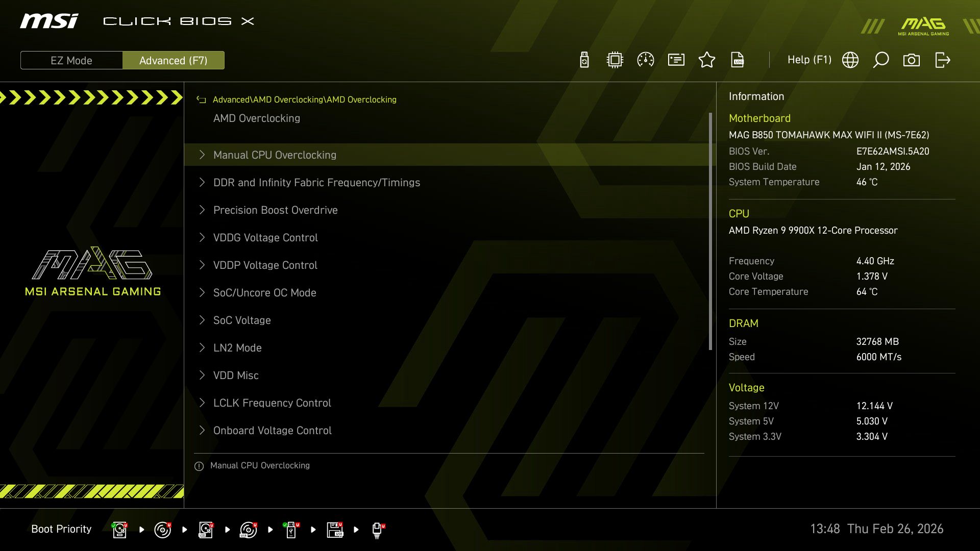Screen dimensions: 980x551
Task: Open the LN2 Mode submenu
Action: (237, 347)
